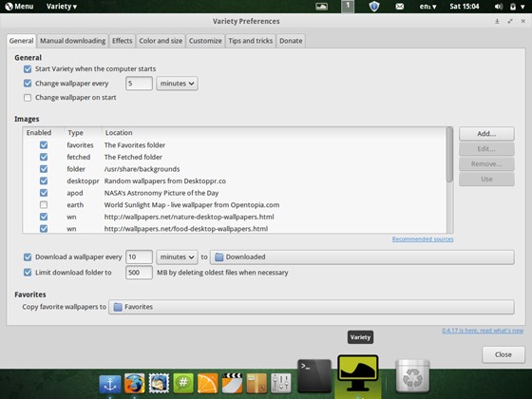Click the workspace 1 indicator in panel

[x=348, y=6]
